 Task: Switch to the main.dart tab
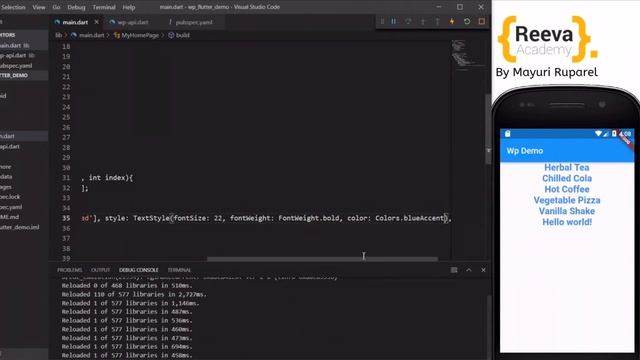pyautogui.click(x=75, y=22)
